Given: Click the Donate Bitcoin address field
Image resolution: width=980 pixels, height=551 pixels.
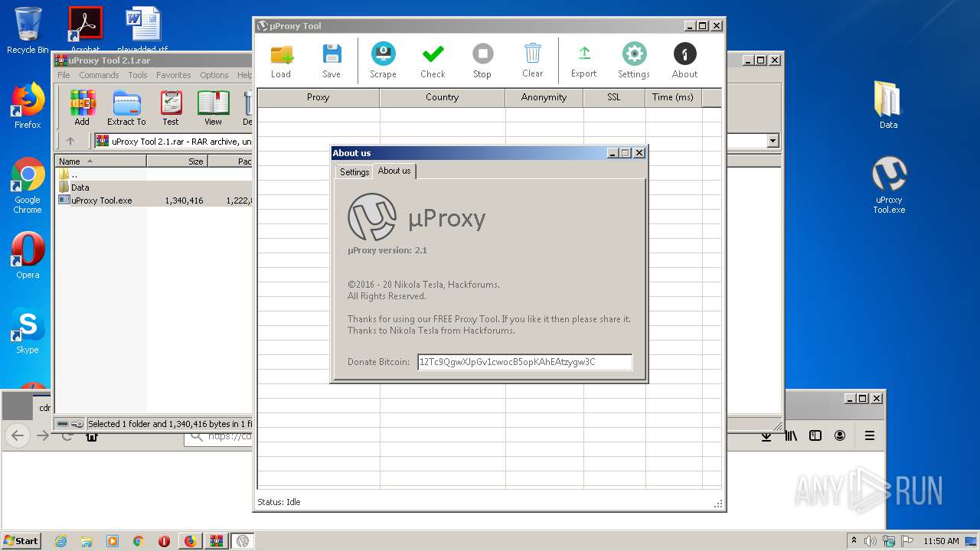Looking at the screenshot, I should tap(525, 362).
